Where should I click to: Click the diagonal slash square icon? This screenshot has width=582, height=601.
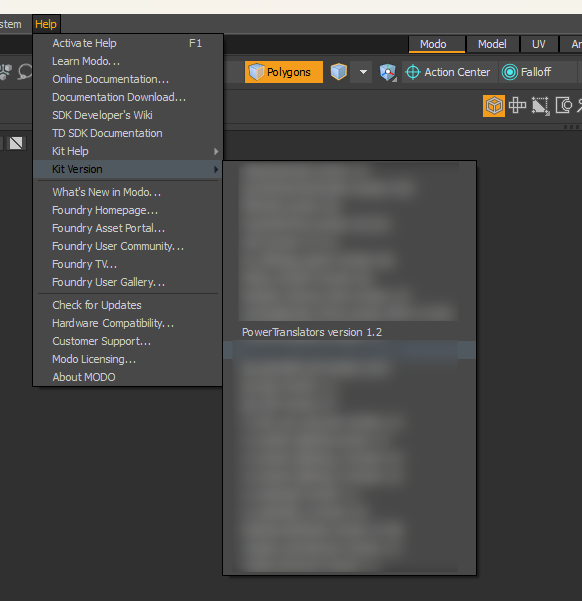tap(16, 143)
